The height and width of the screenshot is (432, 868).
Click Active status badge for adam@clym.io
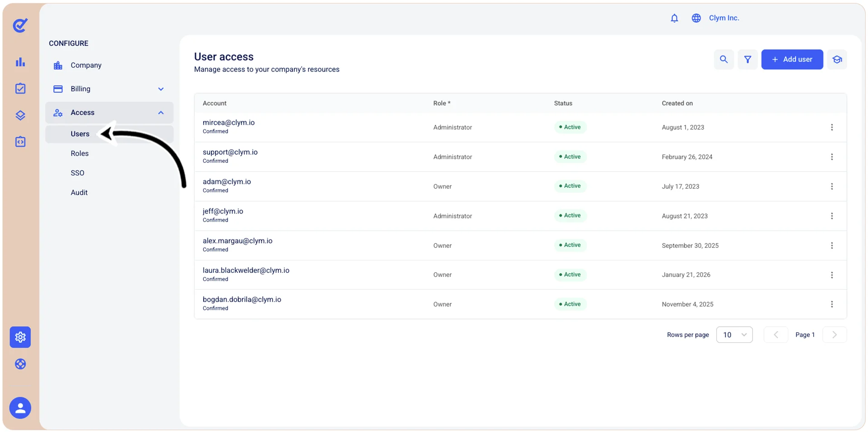pyautogui.click(x=570, y=186)
